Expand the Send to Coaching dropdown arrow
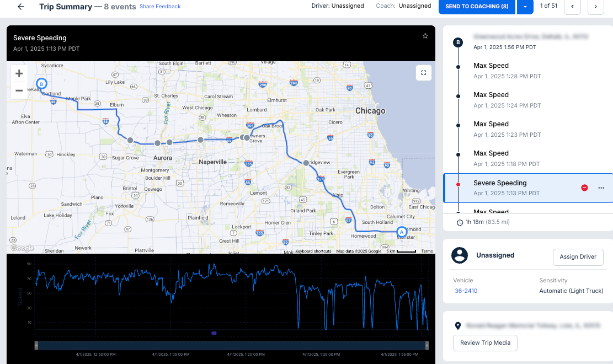This screenshot has width=613, height=364. pos(525,7)
